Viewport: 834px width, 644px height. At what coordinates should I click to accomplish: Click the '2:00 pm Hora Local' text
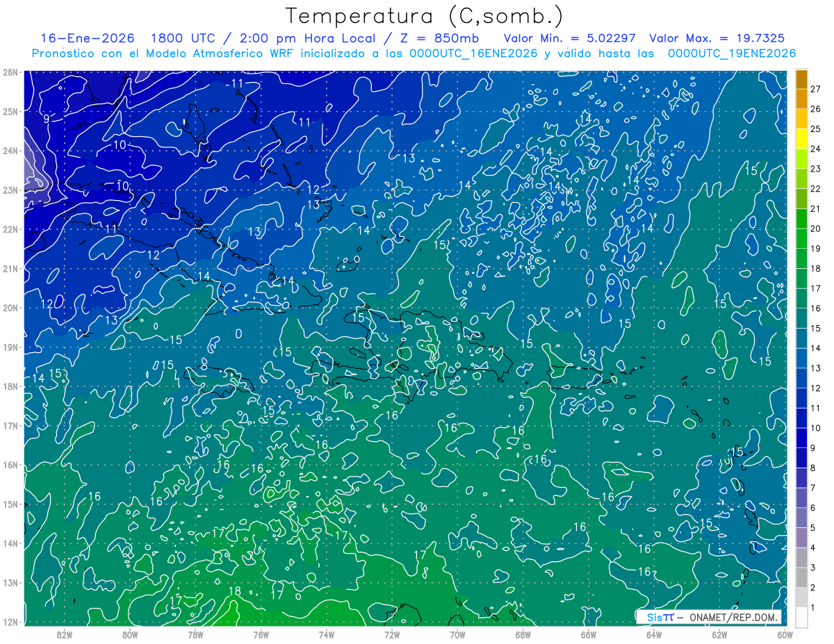308,38
